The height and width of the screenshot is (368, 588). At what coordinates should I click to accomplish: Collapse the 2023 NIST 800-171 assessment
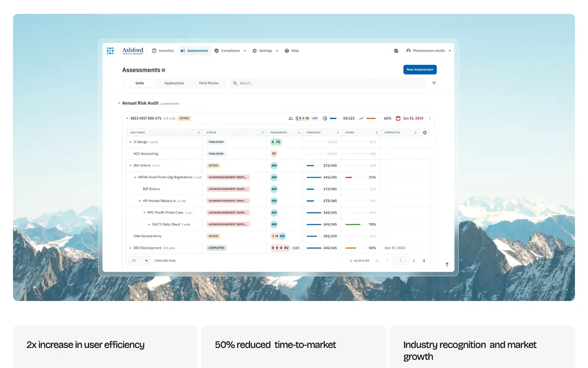tap(128, 118)
